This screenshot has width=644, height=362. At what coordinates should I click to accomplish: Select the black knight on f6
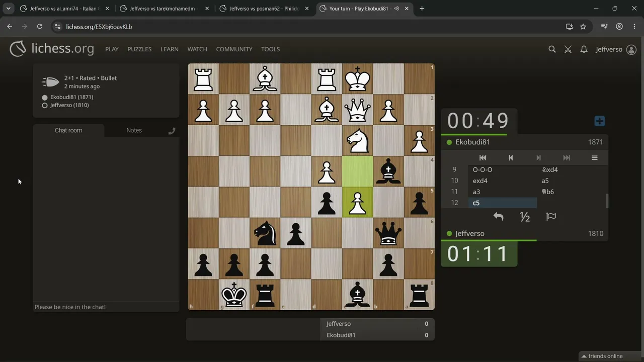pyautogui.click(x=265, y=233)
